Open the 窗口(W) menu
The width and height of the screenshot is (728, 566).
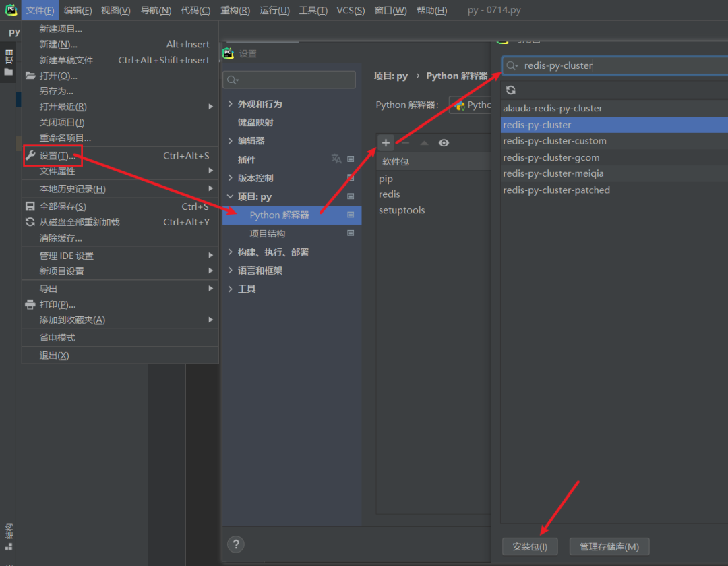[390, 10]
